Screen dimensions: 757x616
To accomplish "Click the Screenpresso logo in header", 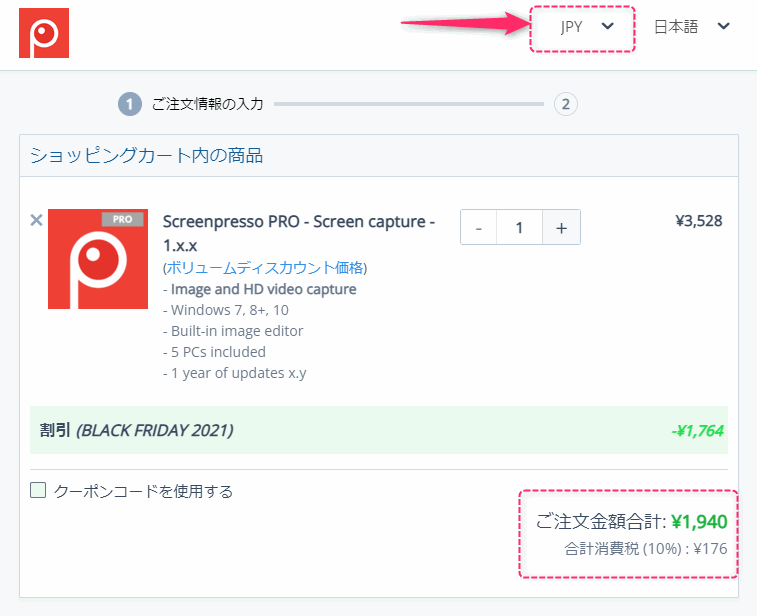I will point(44,33).
